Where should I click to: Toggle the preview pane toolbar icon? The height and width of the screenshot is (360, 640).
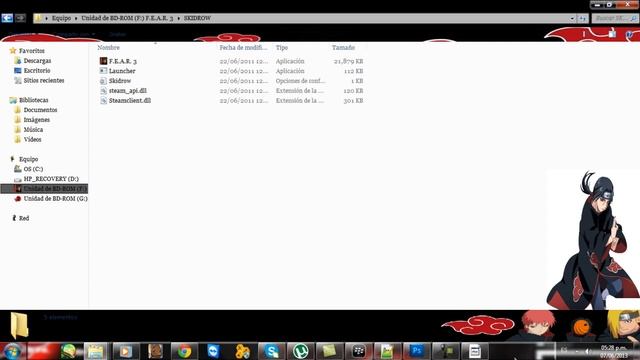click(x=612, y=34)
